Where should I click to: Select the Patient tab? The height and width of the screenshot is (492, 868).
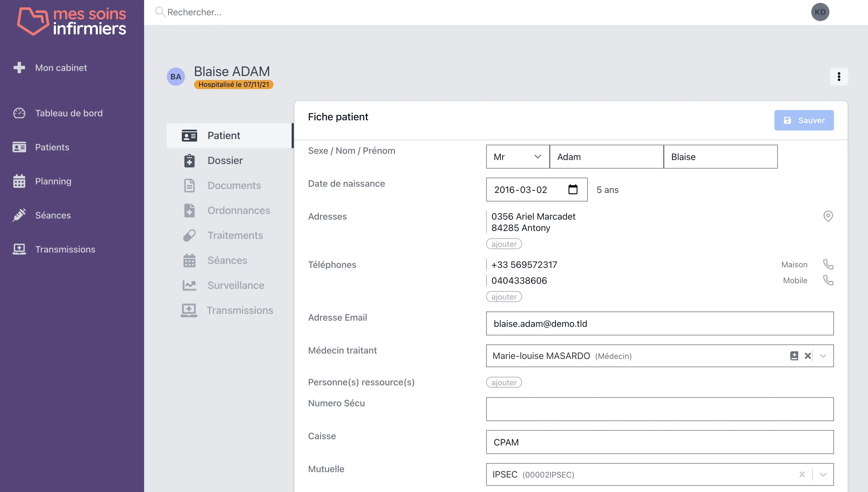[x=230, y=136]
